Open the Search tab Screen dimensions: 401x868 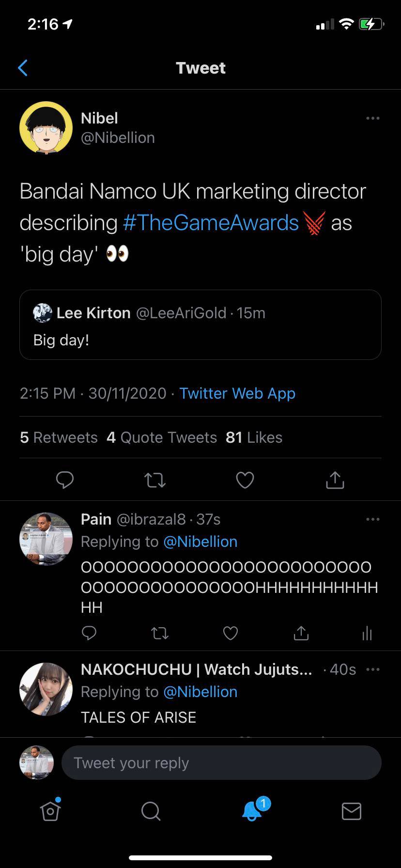pyautogui.click(x=151, y=811)
